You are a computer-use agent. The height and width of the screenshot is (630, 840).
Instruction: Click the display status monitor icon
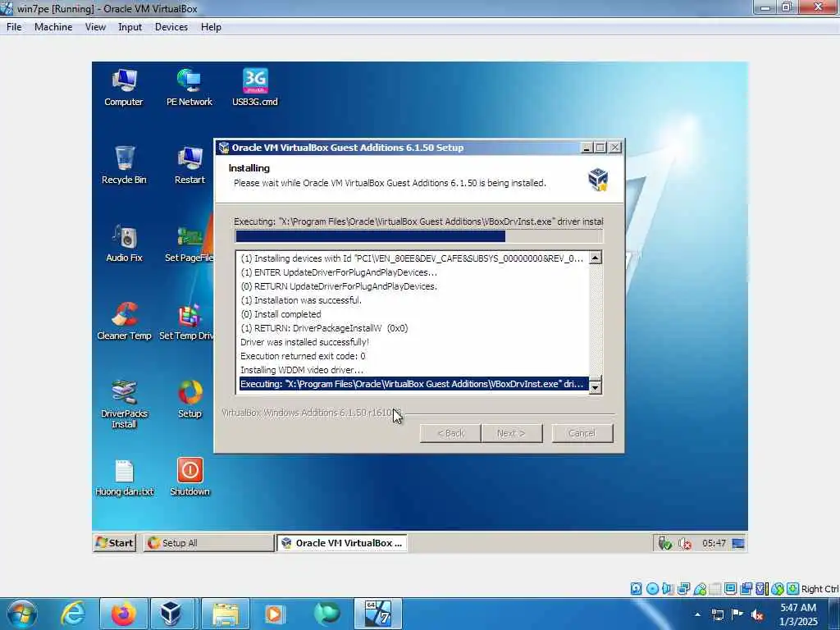730,589
